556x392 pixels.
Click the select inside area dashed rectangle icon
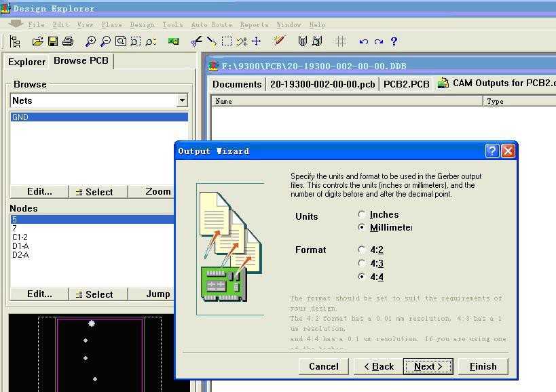[227, 41]
